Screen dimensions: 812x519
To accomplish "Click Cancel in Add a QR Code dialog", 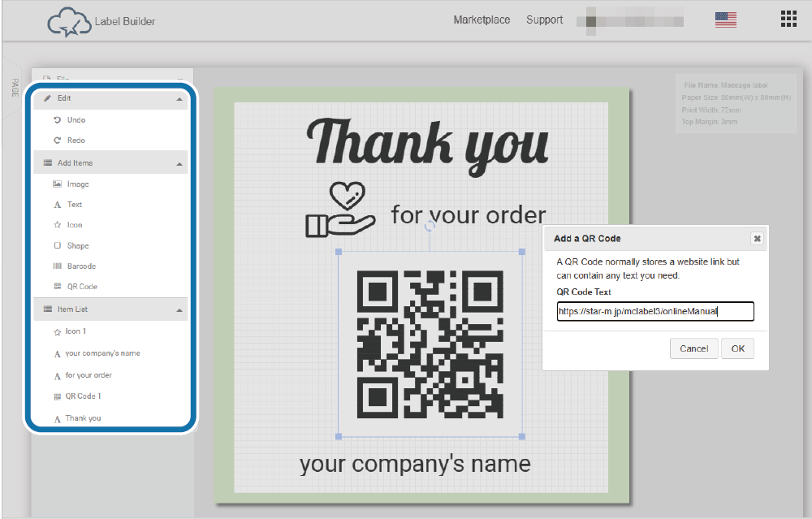I will [x=694, y=348].
